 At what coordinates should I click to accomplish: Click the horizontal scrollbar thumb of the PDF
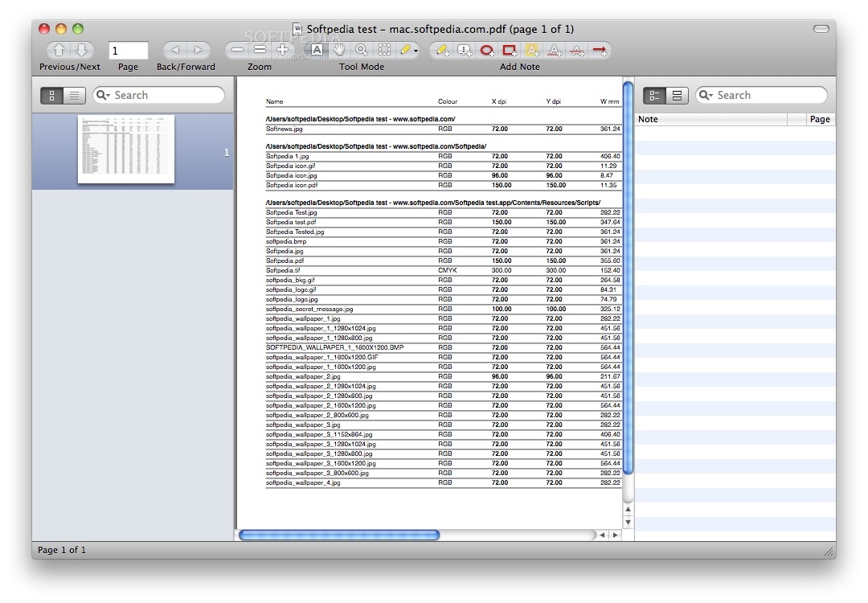pyautogui.click(x=339, y=535)
